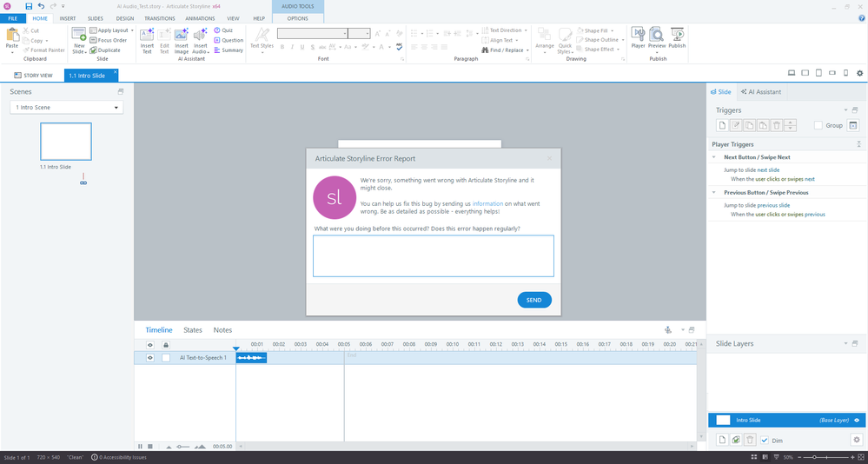Viewport: 868px width, 464px height.
Task: Toggle Intro Slide base layer visibility eye
Action: coord(857,421)
